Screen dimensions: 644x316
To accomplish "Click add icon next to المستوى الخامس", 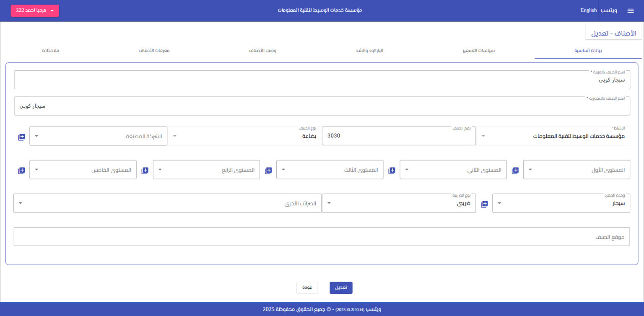I will [x=21, y=171].
